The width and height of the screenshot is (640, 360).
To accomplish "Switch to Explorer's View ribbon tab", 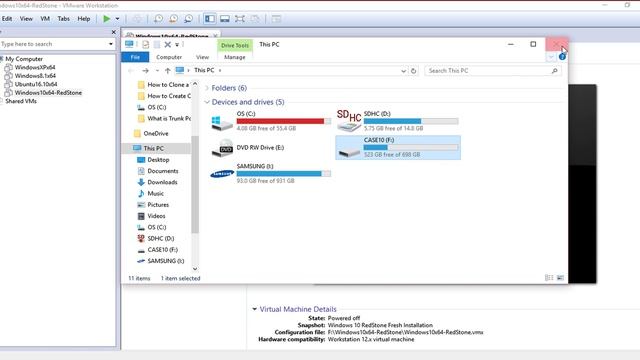I will [x=202, y=57].
